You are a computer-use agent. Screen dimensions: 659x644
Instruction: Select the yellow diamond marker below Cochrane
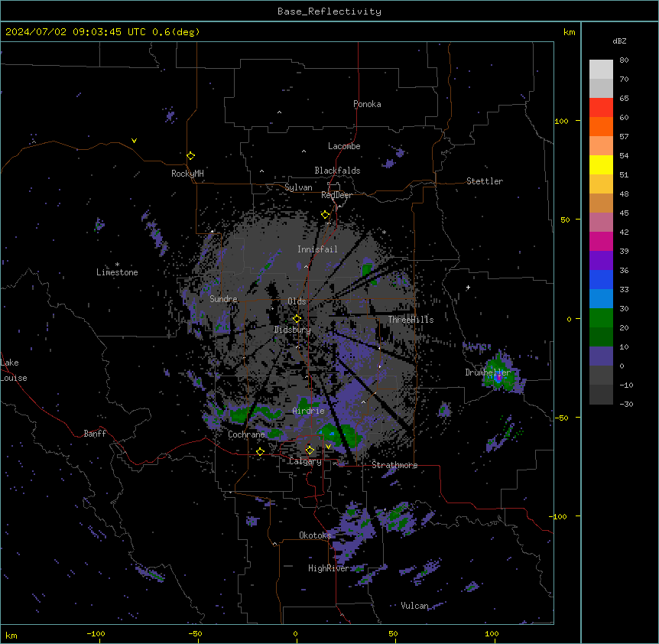[260, 451]
